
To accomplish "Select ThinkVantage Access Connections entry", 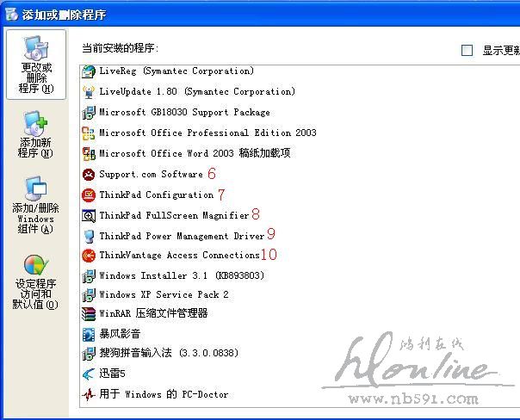I will [180, 255].
